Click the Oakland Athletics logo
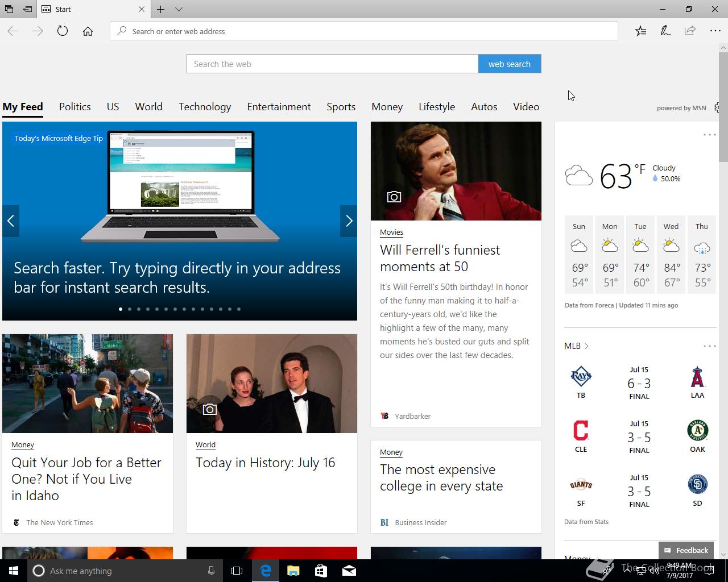728x582 pixels. [x=697, y=430]
